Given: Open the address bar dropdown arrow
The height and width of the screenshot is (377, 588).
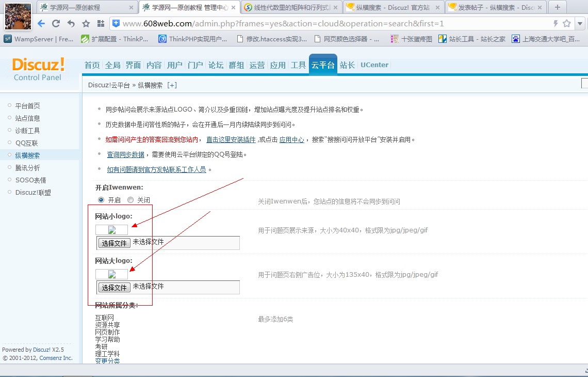Looking at the screenshot, I should click(x=580, y=24).
